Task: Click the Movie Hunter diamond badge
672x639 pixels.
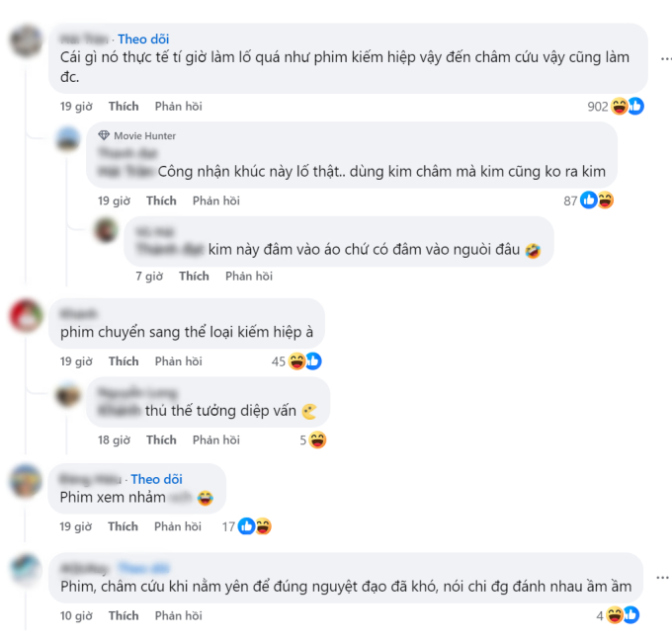Action: pos(104,135)
